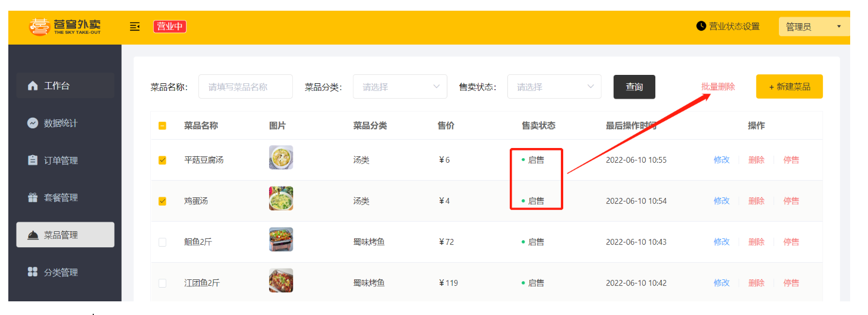Click 修改 for 平菇豆腐汤
The image size is (868, 315).
tap(721, 160)
